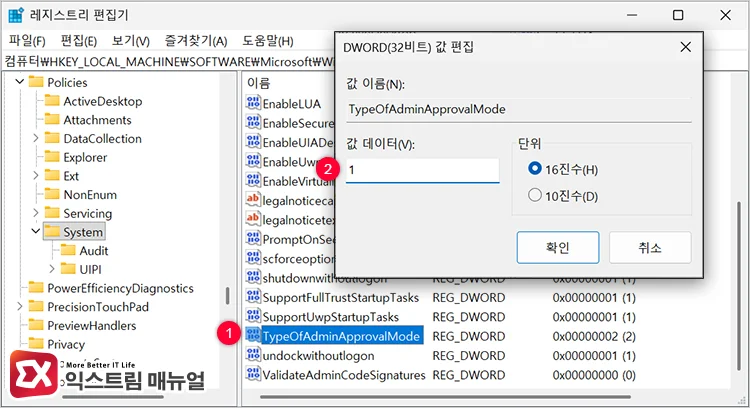
Task: Select the Privacy key in the tree
Action: pos(66,344)
